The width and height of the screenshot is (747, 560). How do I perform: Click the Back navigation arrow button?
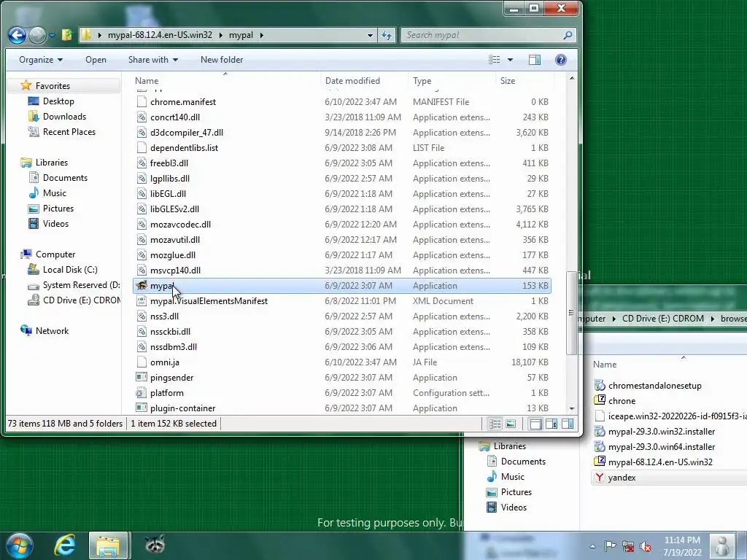coord(17,35)
